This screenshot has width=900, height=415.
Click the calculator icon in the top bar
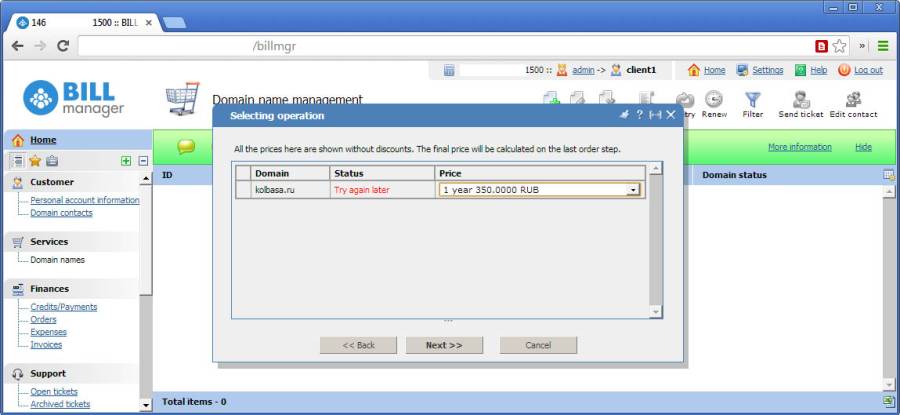pos(449,70)
